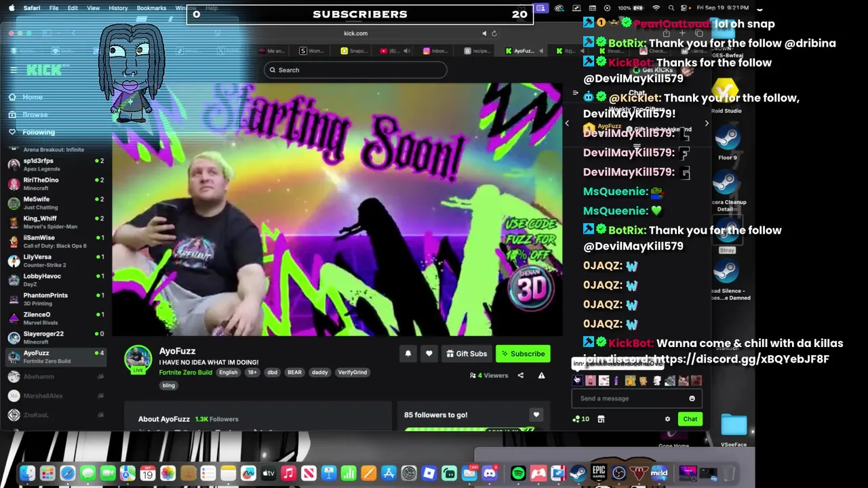Click the Fortnite Zero Build category link

pos(185,372)
